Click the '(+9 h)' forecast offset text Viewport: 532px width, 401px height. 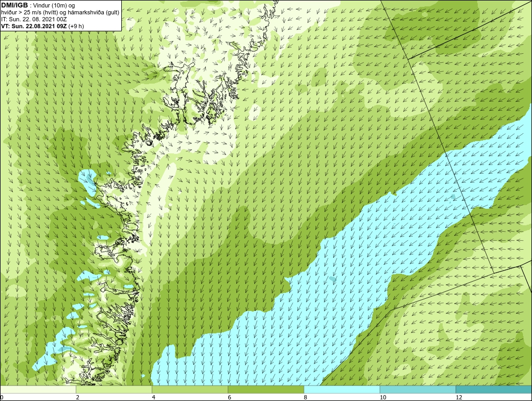coord(76,26)
